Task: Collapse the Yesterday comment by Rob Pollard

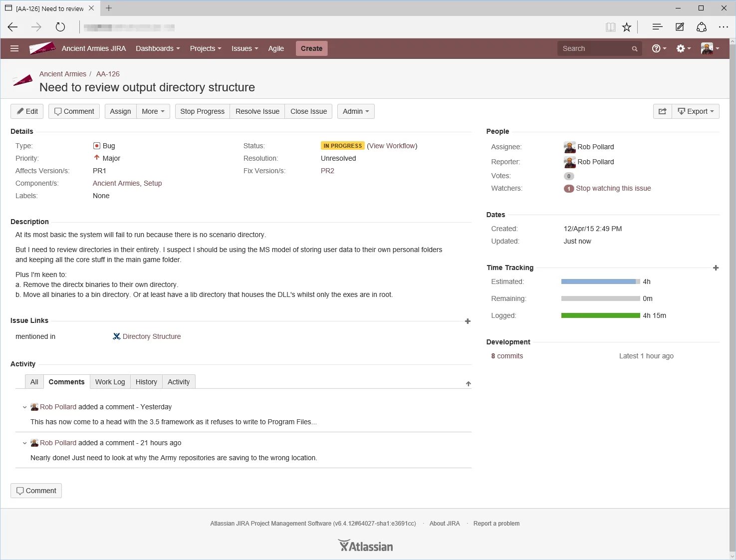Action: coord(24,407)
